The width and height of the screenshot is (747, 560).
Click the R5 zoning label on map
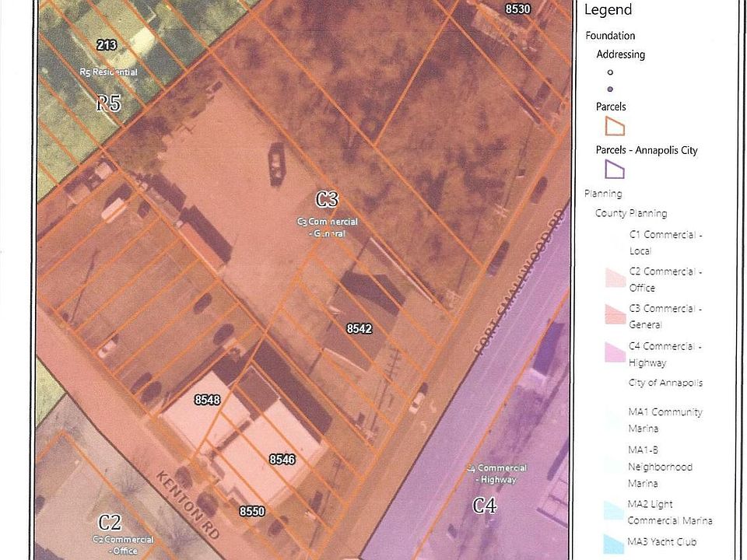pyautogui.click(x=108, y=103)
